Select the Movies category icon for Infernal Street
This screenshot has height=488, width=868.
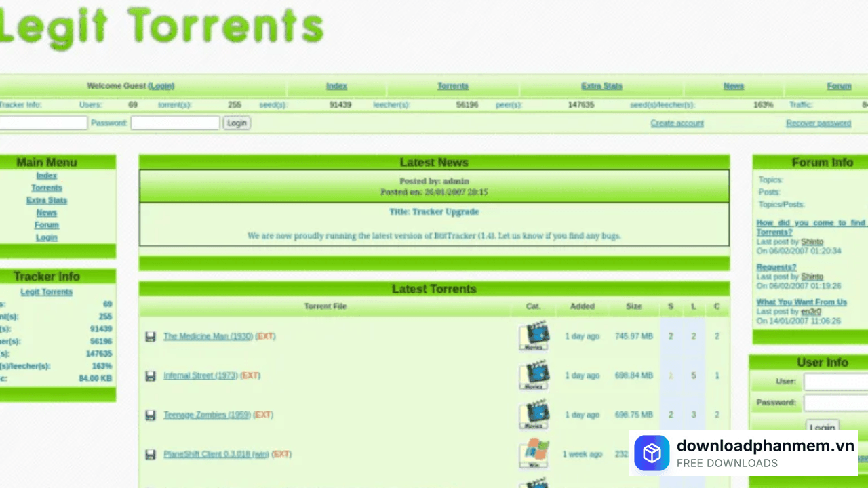534,375
